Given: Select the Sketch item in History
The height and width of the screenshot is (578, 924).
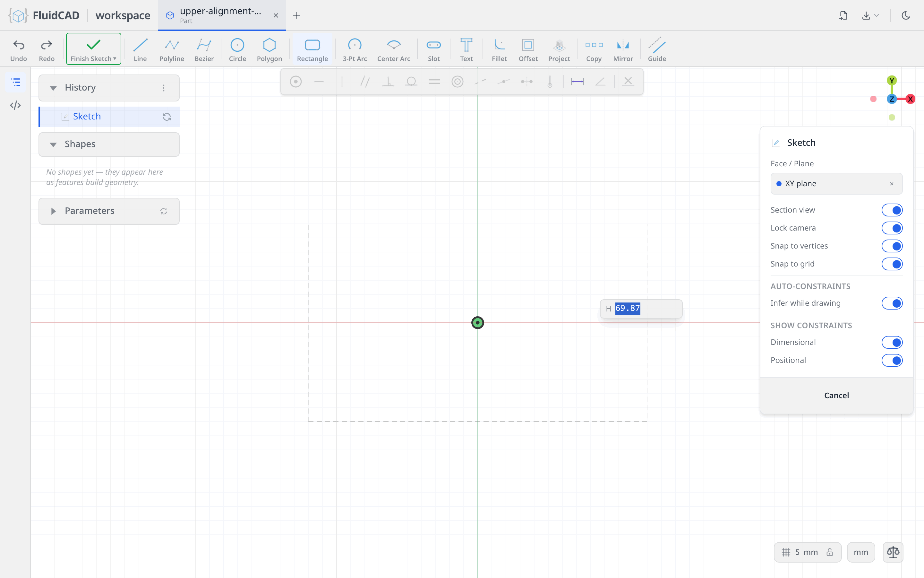Looking at the screenshot, I should click(x=109, y=117).
